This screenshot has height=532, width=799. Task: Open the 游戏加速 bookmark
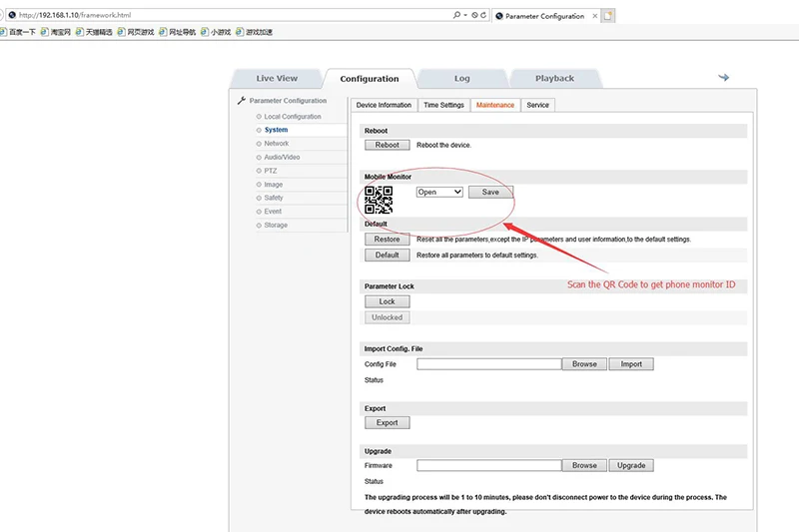click(x=254, y=32)
